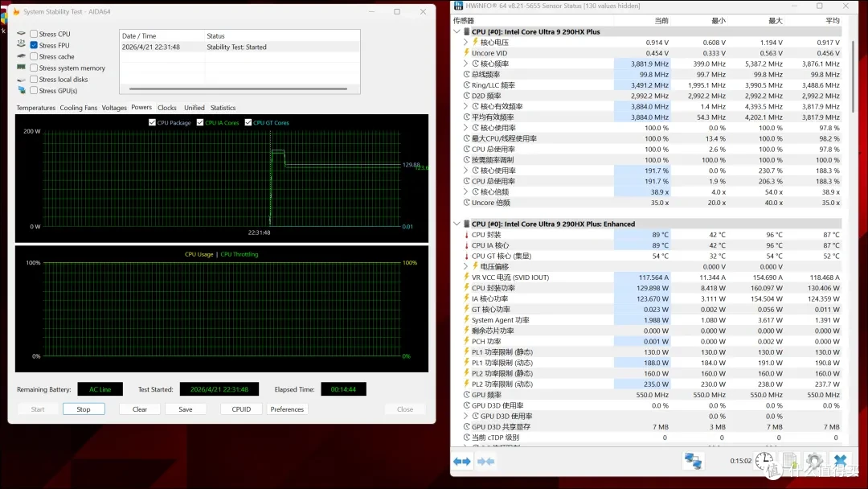This screenshot has width=868, height=489.
Task: Click HWiNFO log file save icon
Action: click(x=789, y=461)
